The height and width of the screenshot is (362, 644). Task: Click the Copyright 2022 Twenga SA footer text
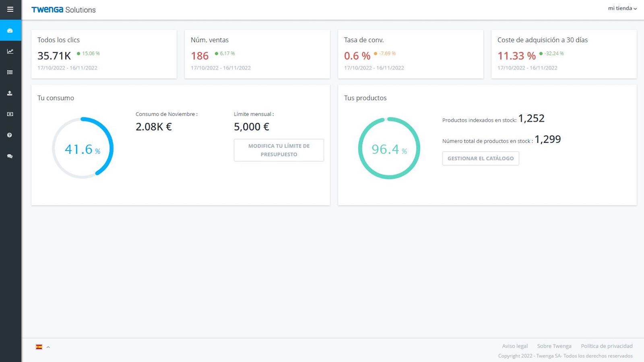(566, 356)
